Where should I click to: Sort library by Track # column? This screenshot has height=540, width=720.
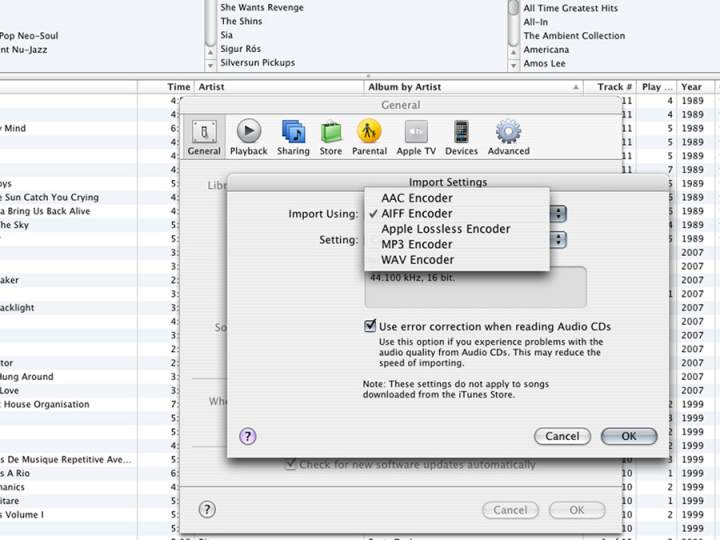coord(610,87)
